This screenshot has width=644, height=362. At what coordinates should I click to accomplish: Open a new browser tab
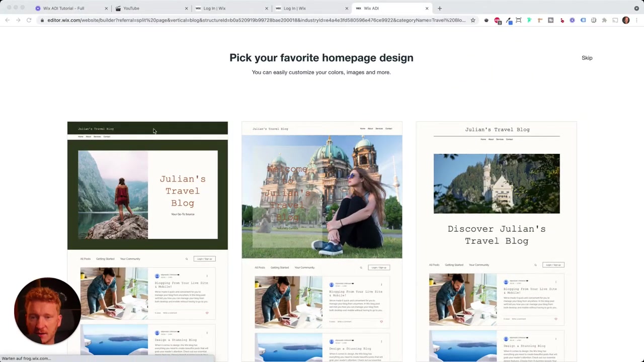(x=440, y=8)
